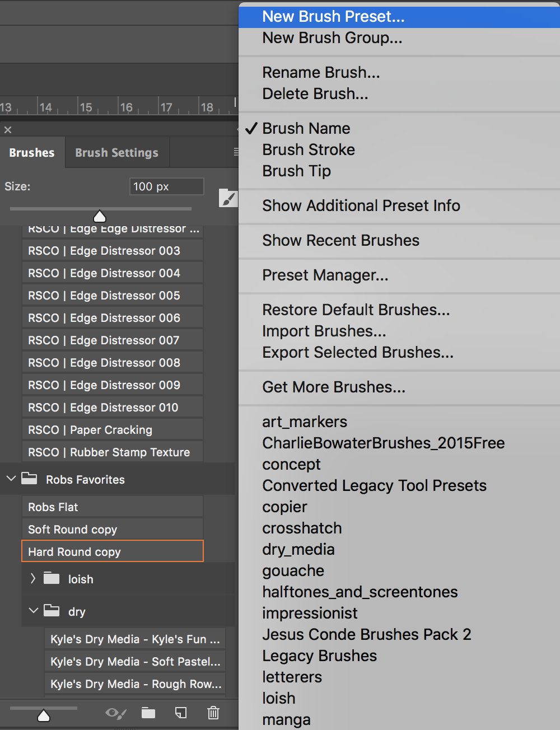Select RSCO Edge Distressor 004 brush
Screen dimensions: 560x730
tap(113, 273)
